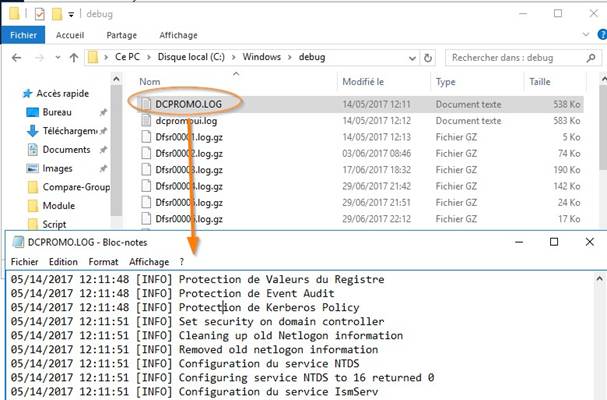Screen dimensions: 607x400
Task: Sort files by Nom column header
Action: (150, 82)
